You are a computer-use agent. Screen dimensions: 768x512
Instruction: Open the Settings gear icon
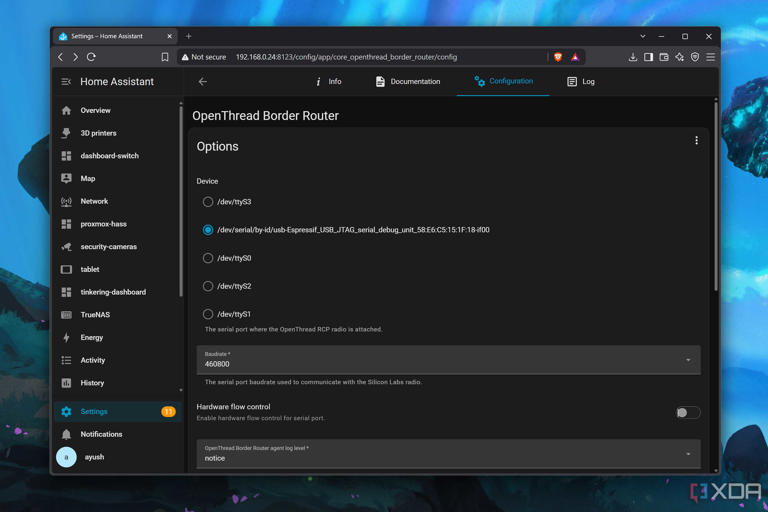(67, 412)
